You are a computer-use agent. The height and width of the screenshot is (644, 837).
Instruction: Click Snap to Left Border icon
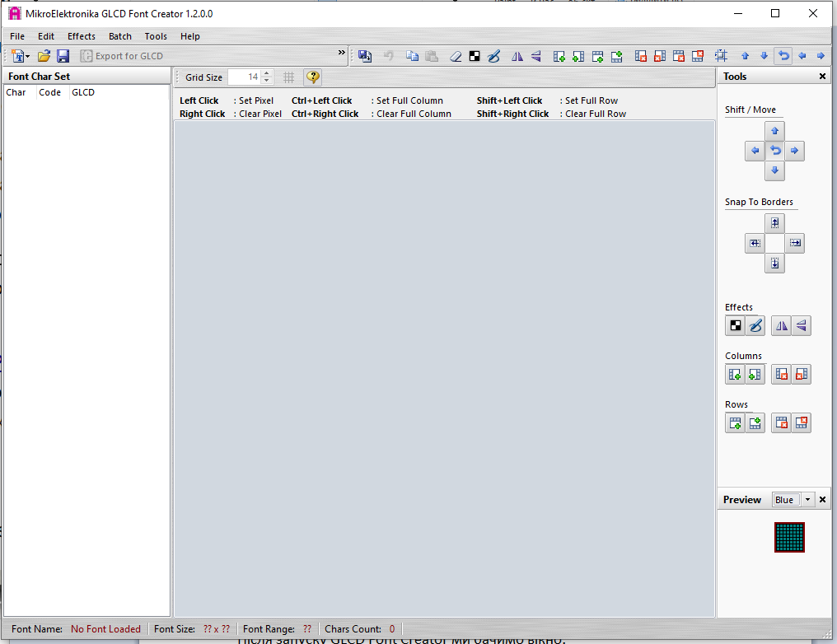pos(755,243)
